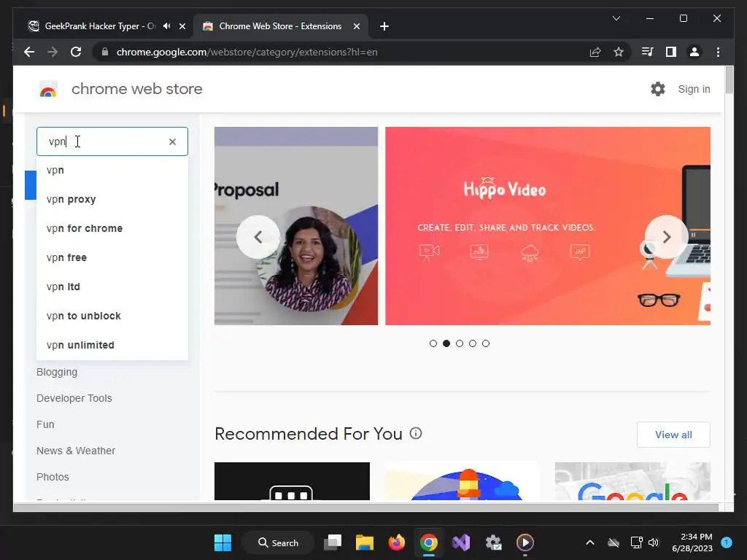Toggle Chrome side panel icon
The height and width of the screenshot is (560, 747).
[x=671, y=52]
